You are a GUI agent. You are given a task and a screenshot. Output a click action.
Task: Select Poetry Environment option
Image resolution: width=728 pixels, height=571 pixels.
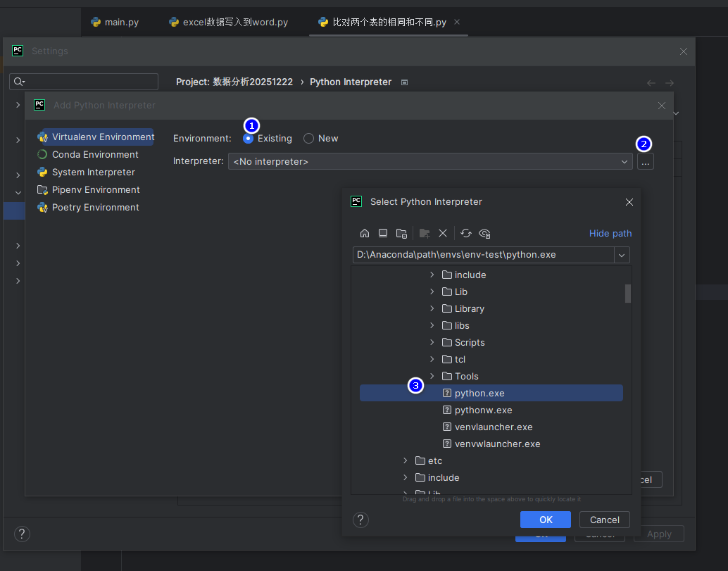[88, 208]
